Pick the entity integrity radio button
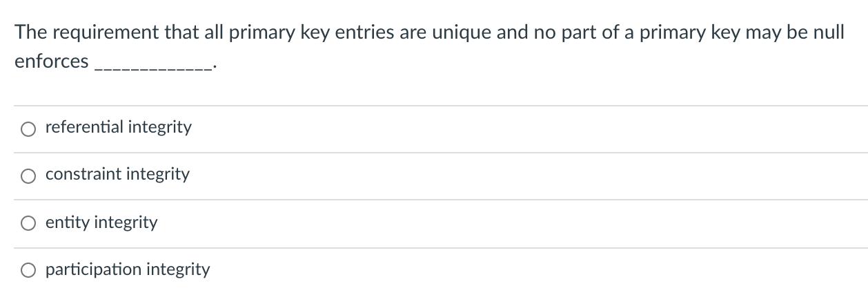 (29, 224)
